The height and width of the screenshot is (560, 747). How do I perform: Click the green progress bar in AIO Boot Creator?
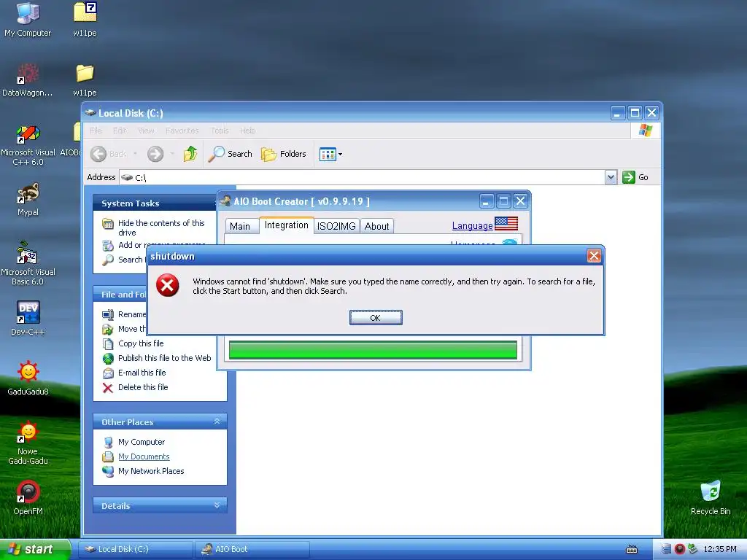pos(373,350)
